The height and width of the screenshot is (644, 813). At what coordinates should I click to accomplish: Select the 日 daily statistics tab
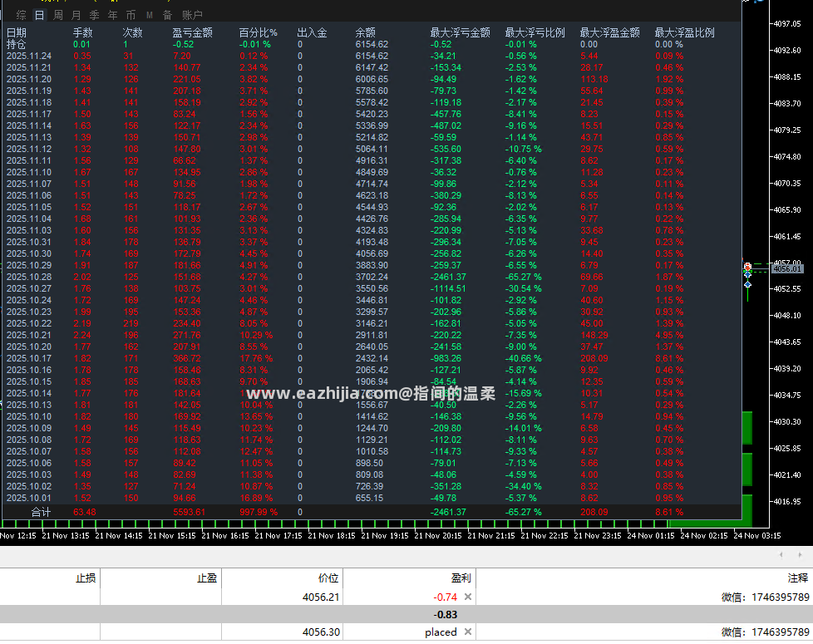(39, 15)
